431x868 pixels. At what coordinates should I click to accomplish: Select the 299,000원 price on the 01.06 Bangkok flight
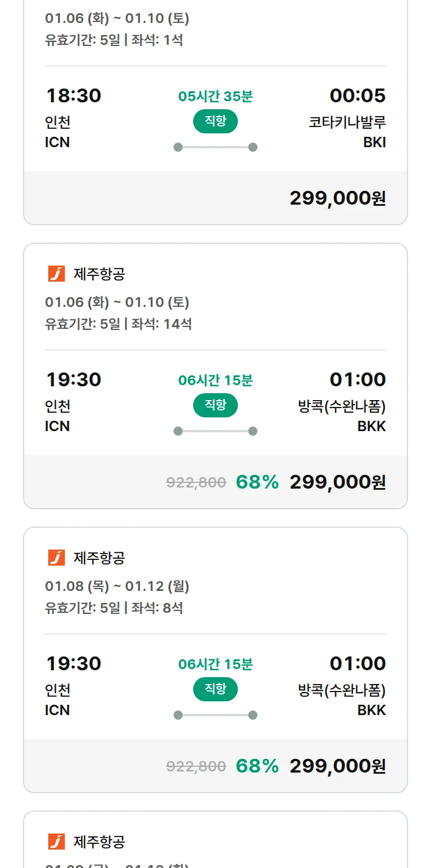[x=337, y=482]
